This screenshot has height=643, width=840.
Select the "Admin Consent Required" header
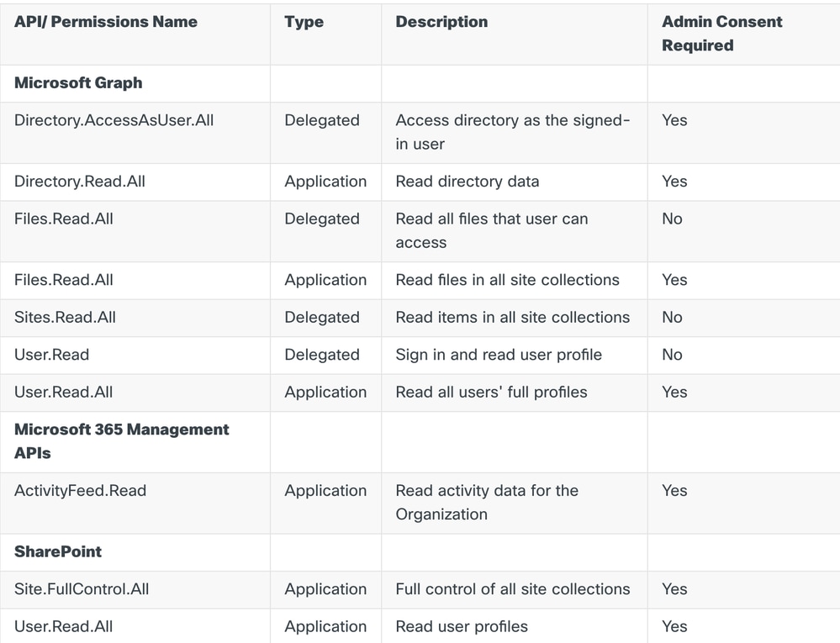[x=722, y=34]
